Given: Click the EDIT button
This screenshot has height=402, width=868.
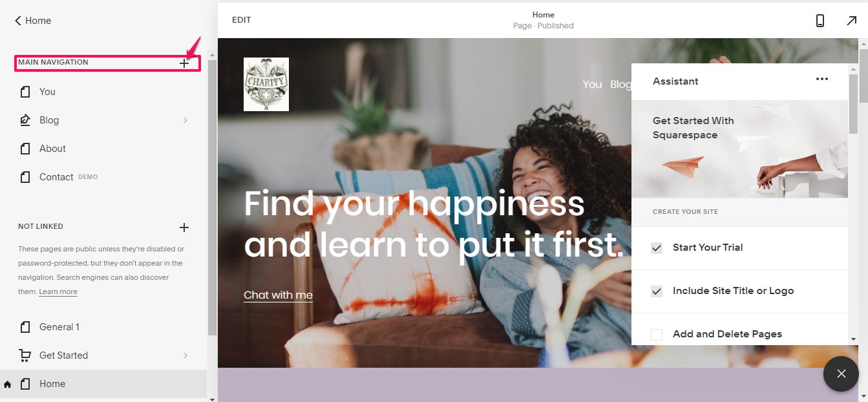Looking at the screenshot, I should point(242,20).
